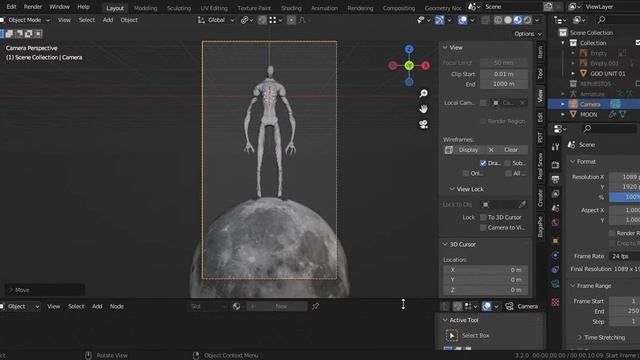Collapse the 3D Cursor panel
The image size is (640, 360).
click(445, 244)
